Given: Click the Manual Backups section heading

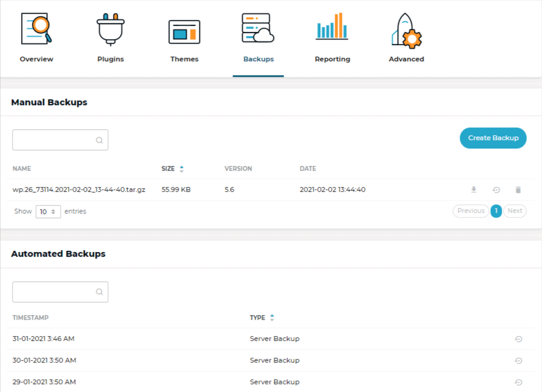Looking at the screenshot, I should click(49, 102).
